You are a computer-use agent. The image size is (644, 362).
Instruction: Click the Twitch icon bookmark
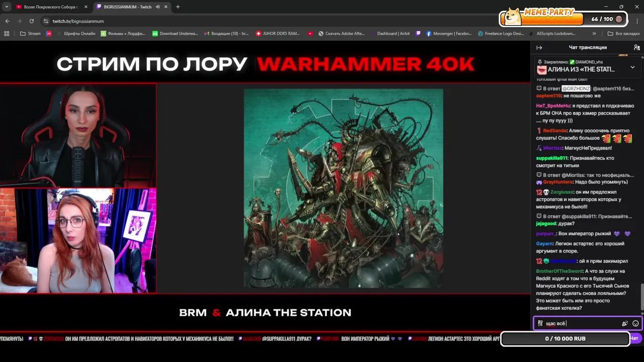pyautogui.click(x=418, y=34)
